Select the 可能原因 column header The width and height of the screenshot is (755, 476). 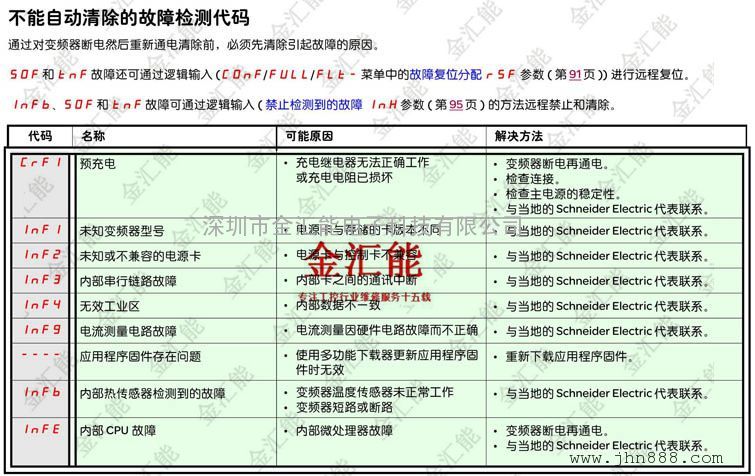(x=381, y=136)
